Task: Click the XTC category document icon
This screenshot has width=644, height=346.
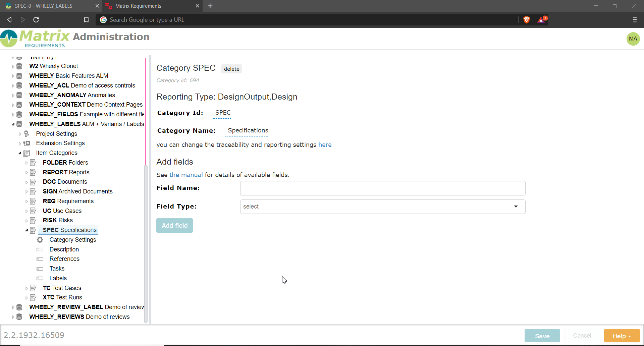Action: coord(33,298)
